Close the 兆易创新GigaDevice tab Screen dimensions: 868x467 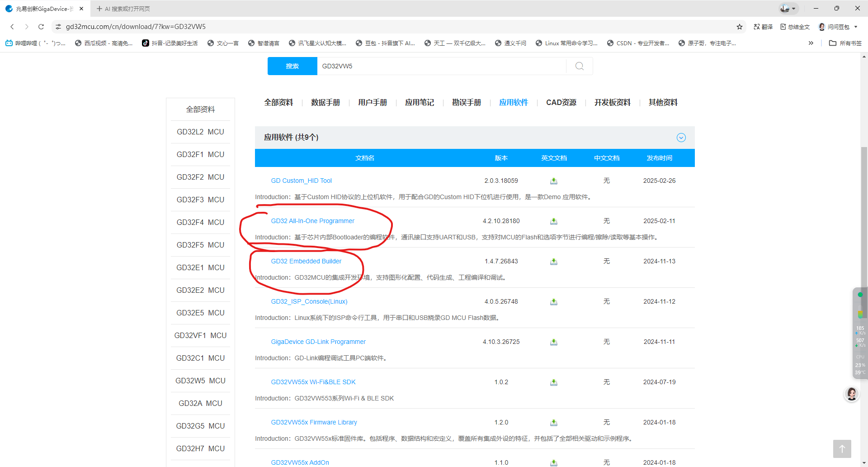coord(81,9)
